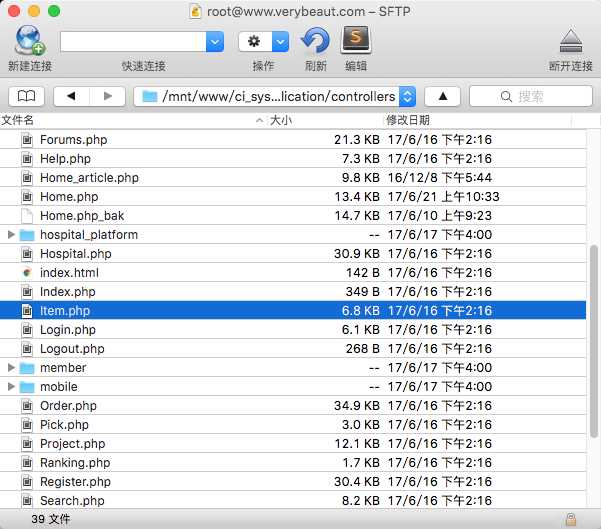Go back with left arrow button
Viewport: 601px width, 529px height.
tap(71, 96)
